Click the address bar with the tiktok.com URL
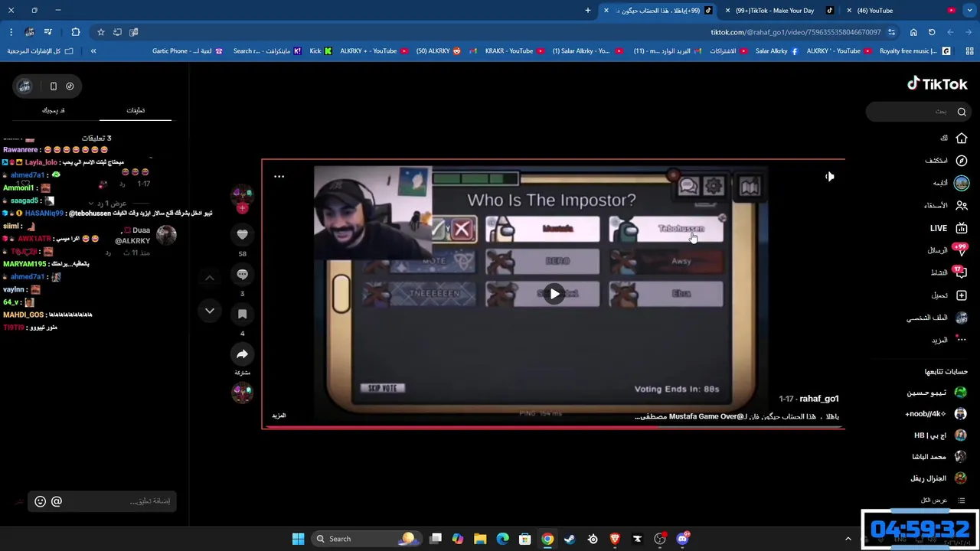The image size is (980, 551). pyautogui.click(x=796, y=32)
